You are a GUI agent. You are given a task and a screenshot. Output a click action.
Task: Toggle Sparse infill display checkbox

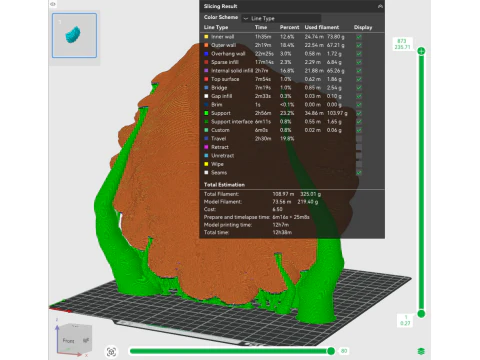(x=359, y=62)
